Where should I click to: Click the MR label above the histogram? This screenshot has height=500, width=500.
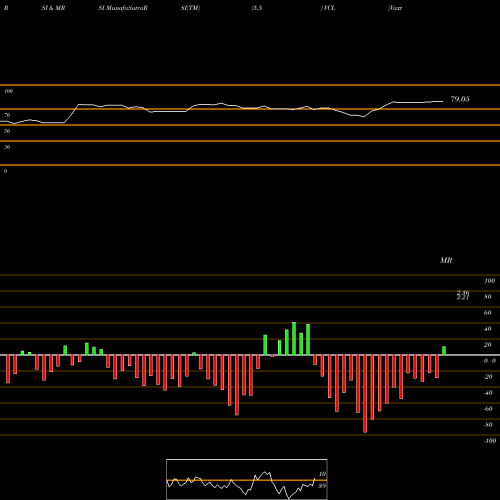446,260
